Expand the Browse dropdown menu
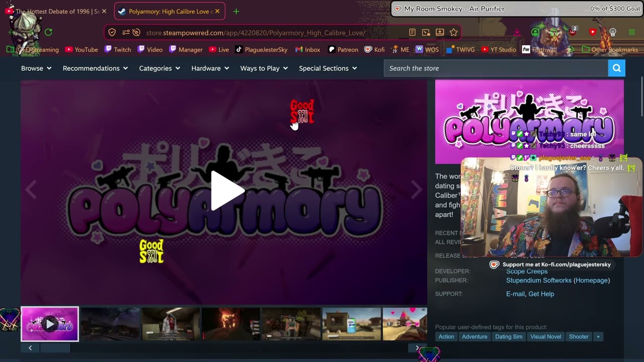Screen dimensions: 644x362 tap(36, 68)
